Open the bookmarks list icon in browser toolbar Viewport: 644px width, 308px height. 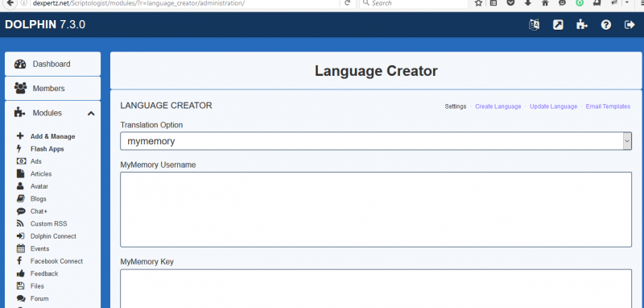(493, 3)
